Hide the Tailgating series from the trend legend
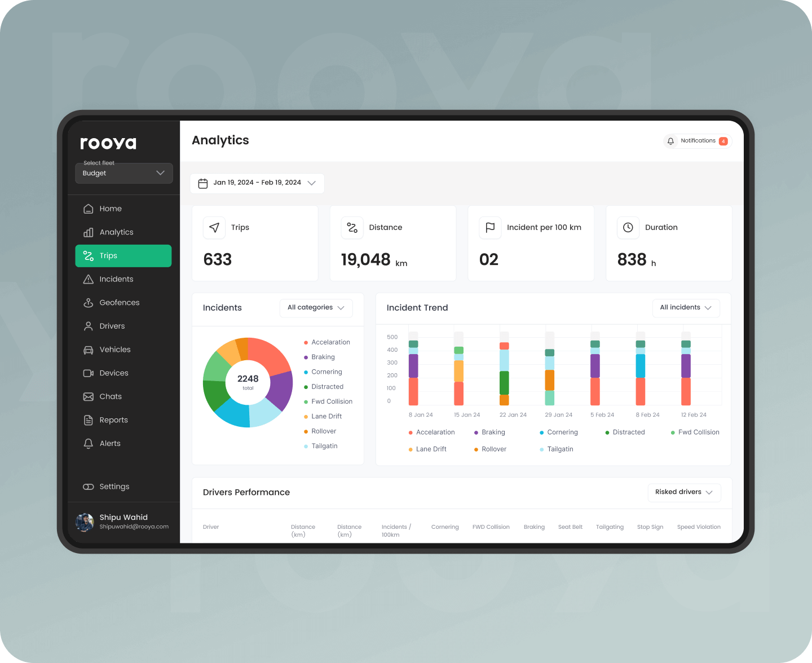Image resolution: width=812 pixels, height=663 pixels. pyautogui.click(x=556, y=449)
